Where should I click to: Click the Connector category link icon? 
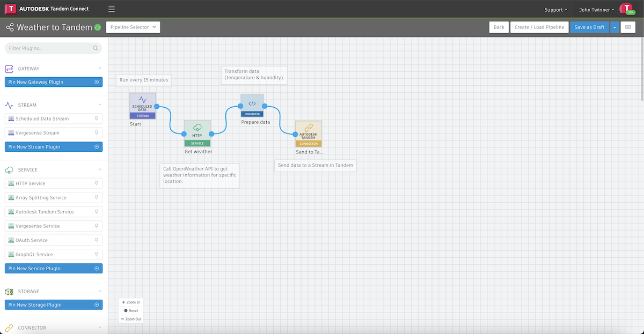[x=9, y=328]
